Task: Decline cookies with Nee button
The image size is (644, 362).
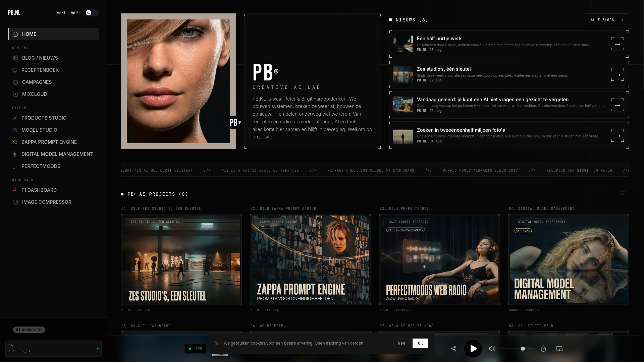Action: [401, 343]
